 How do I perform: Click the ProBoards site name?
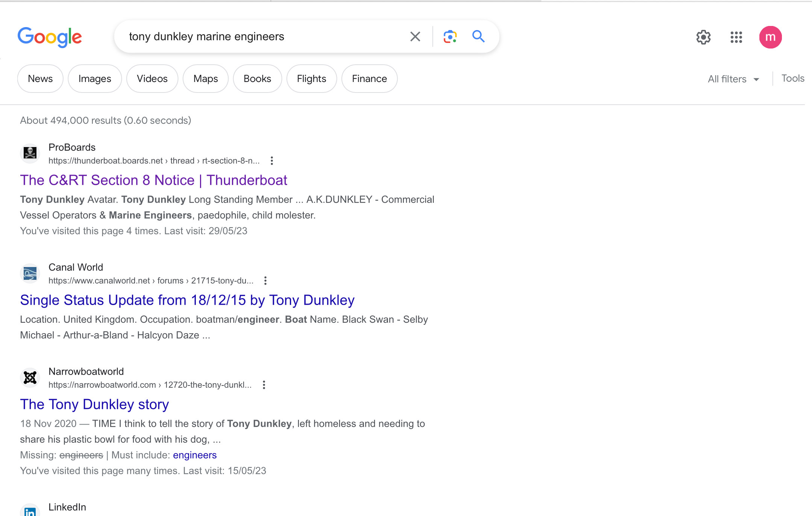click(72, 147)
